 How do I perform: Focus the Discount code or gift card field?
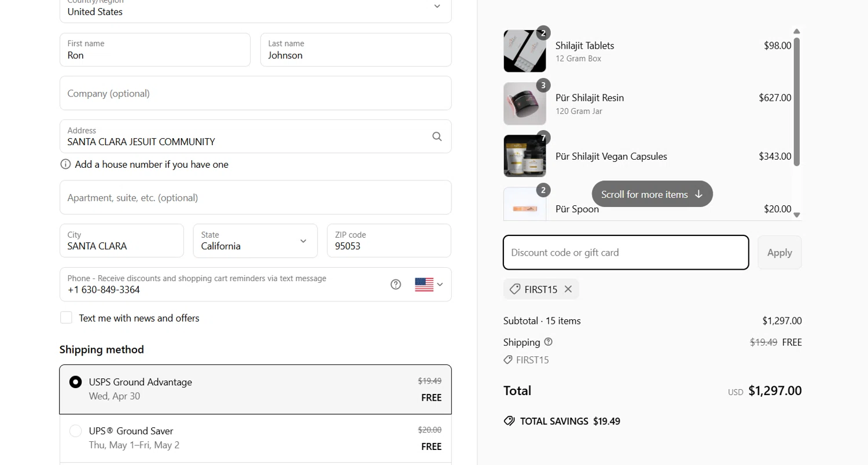[626, 252]
